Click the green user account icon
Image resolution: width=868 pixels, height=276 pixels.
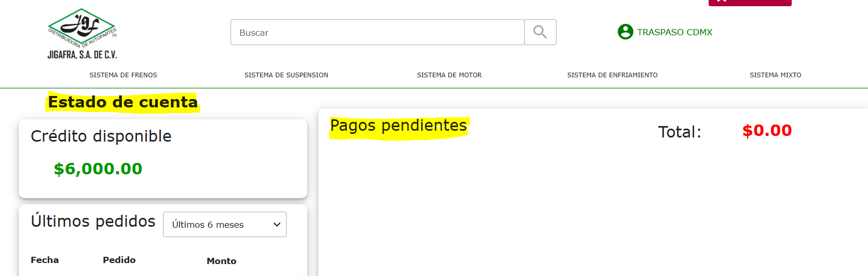tap(625, 32)
